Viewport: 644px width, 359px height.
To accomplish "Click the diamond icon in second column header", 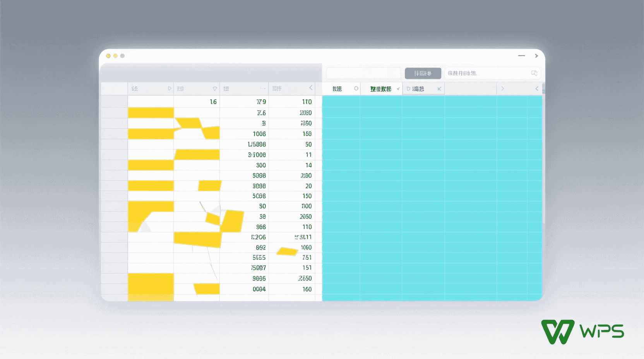I will [x=215, y=89].
